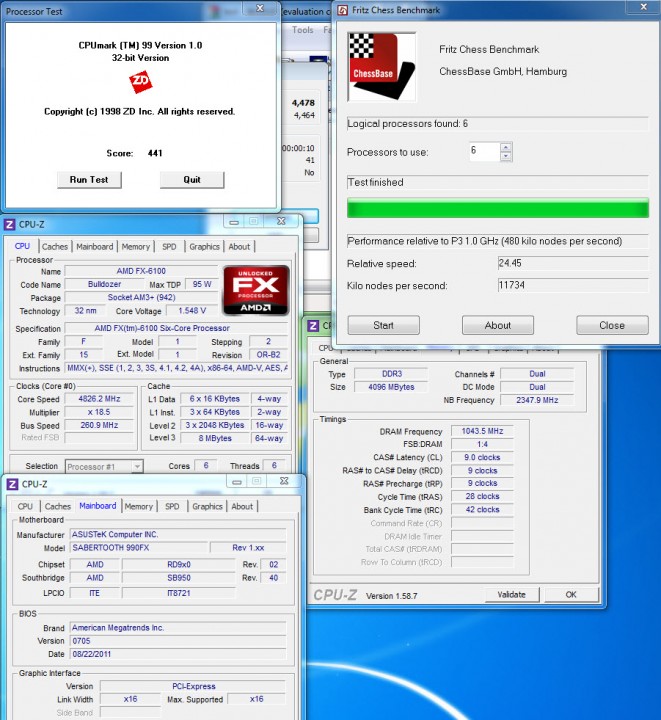Click the Core Voltage value 1.548 V
The image size is (661, 720).
(192, 310)
